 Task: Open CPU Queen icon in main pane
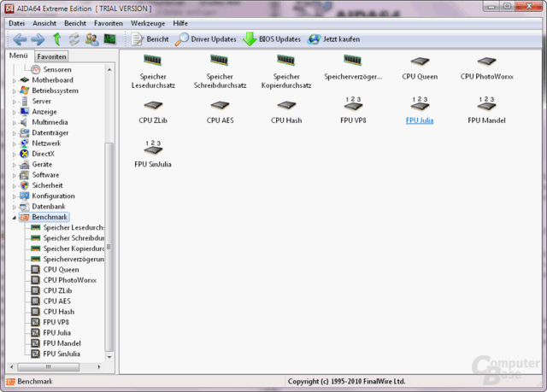420,61
